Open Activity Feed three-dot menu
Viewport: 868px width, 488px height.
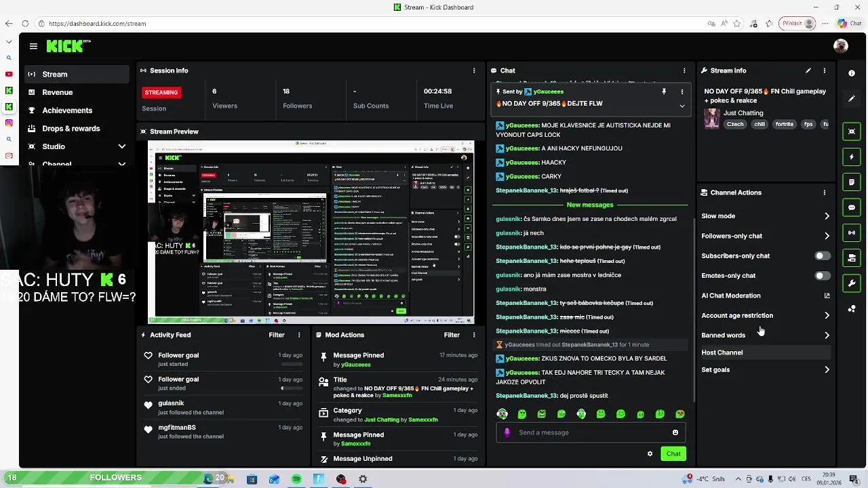coord(299,335)
